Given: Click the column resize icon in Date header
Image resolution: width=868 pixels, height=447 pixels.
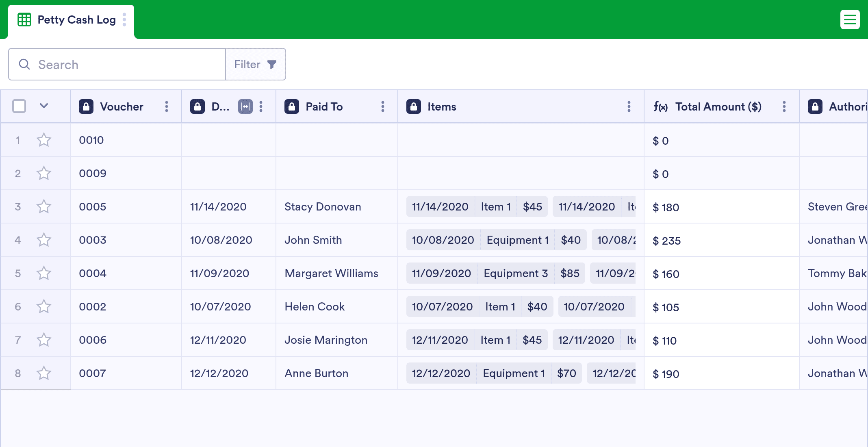Looking at the screenshot, I should pyautogui.click(x=245, y=106).
